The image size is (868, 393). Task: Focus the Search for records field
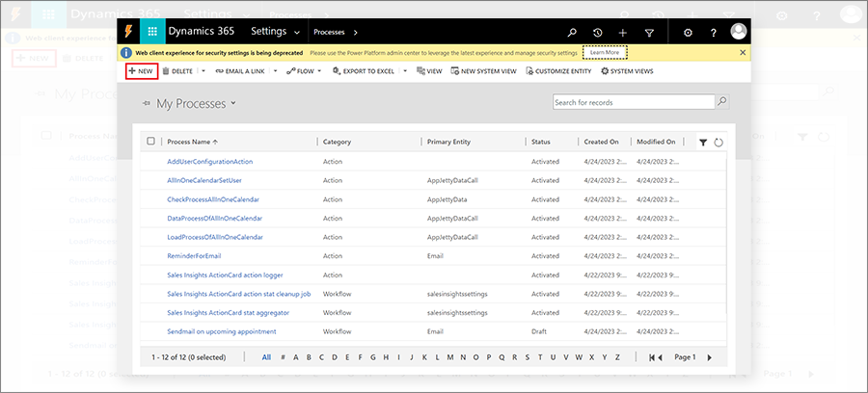(634, 102)
